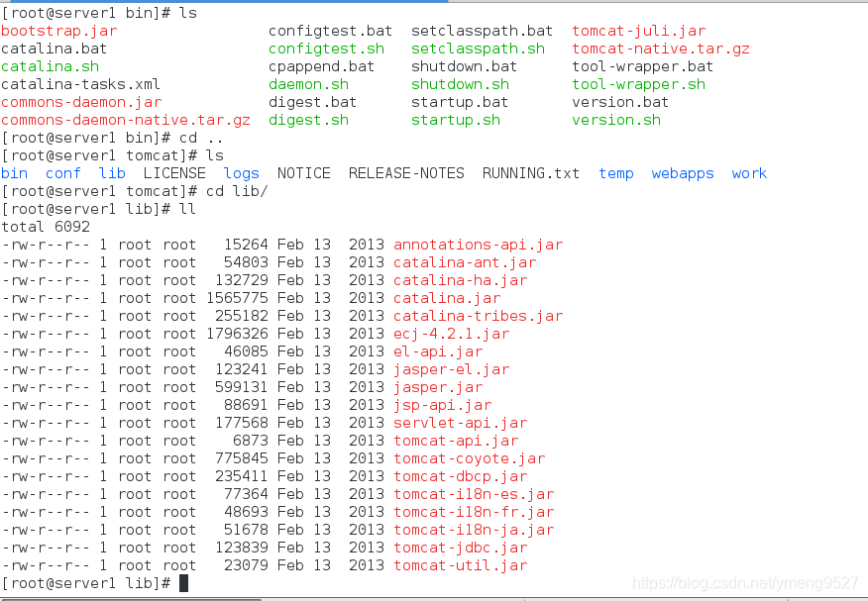
Task: Select daemon.sh entry
Action: [x=309, y=84]
